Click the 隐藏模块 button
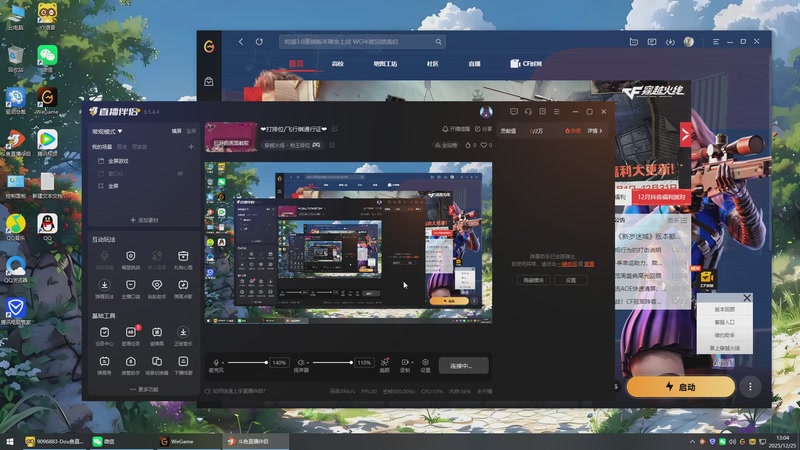Image resolution: width=800 pixels, height=450 pixels. (533, 280)
